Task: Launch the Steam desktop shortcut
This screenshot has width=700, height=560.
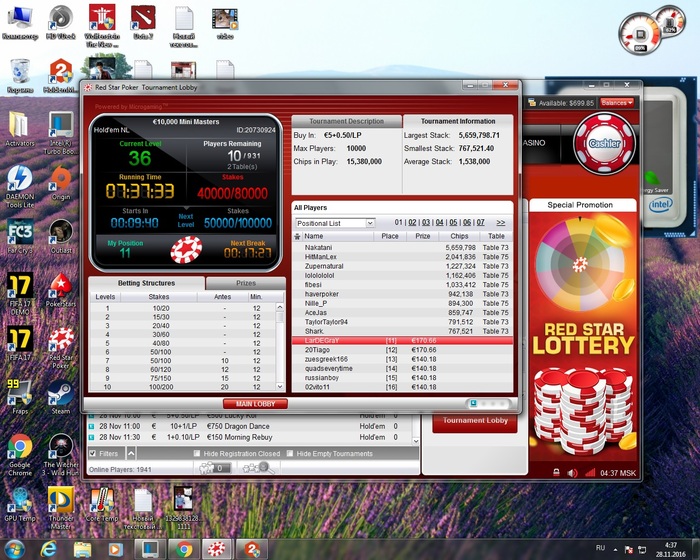Action: click(61, 397)
